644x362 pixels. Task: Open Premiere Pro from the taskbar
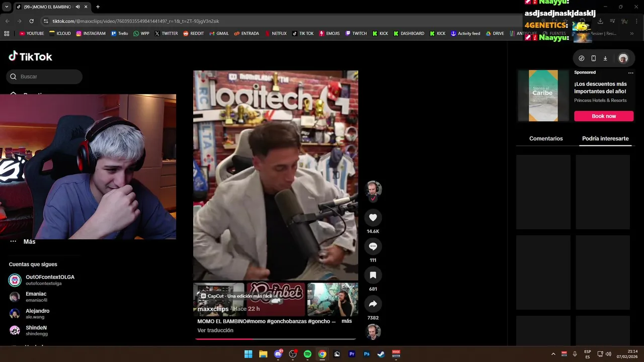(x=352, y=354)
